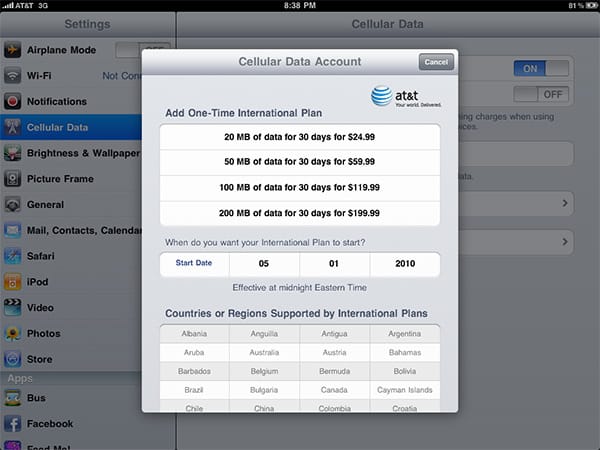Click Austria in supported countries

coord(334,352)
